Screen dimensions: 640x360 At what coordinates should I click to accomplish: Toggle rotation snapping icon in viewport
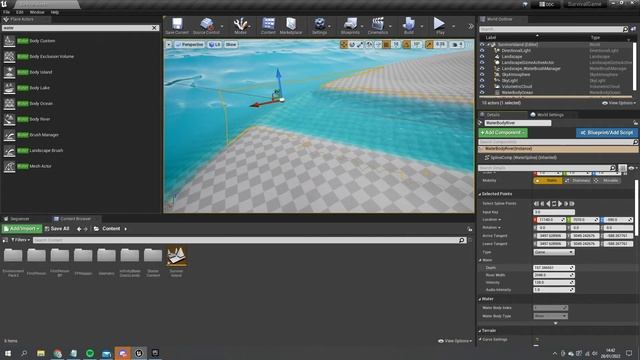(407, 44)
